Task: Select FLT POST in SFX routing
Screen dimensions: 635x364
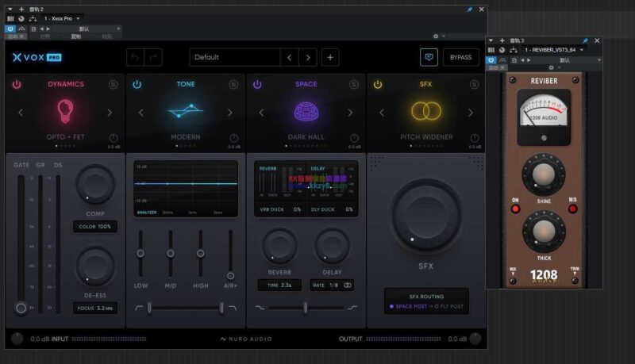Action: [448, 307]
